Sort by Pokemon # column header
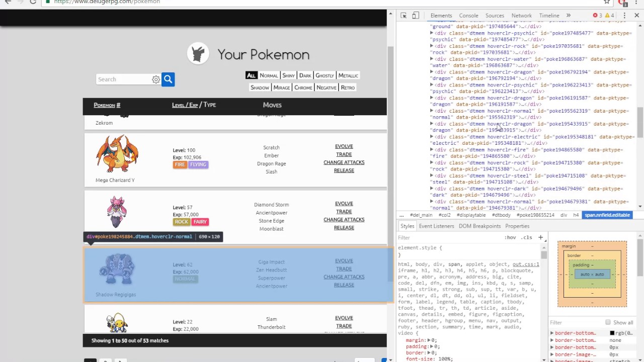Viewport: 644px width, 362px height. tap(107, 105)
